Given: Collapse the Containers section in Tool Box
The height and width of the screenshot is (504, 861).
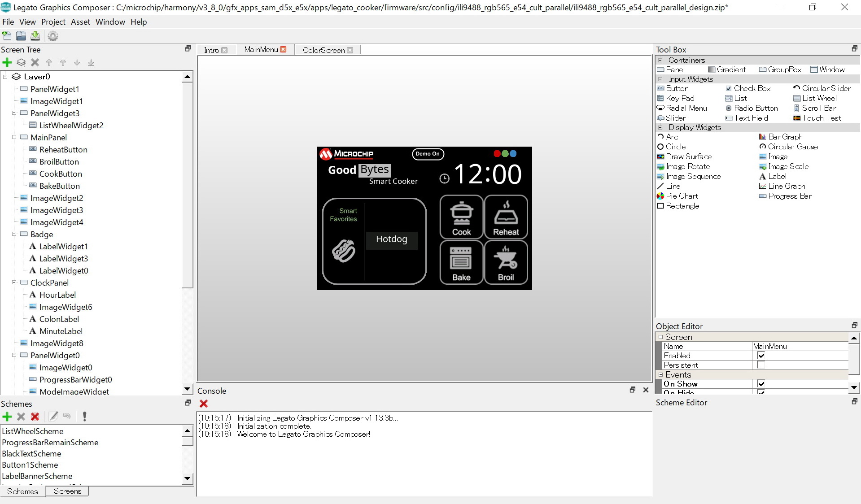Looking at the screenshot, I should click(660, 60).
